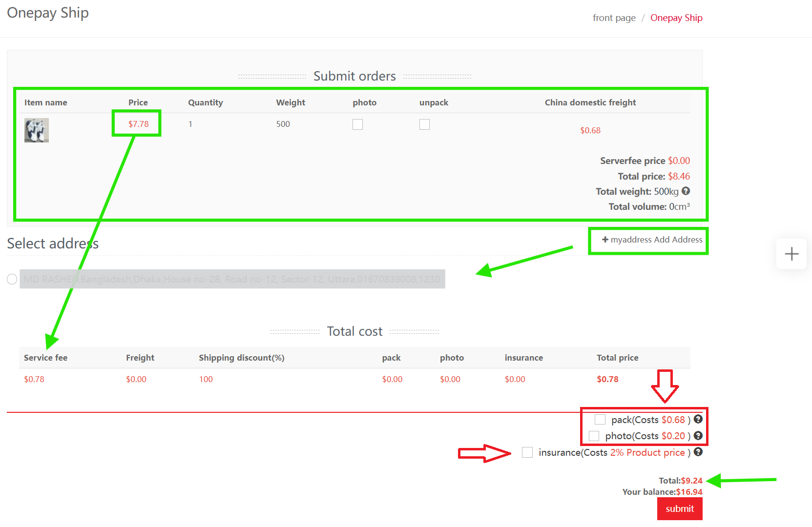This screenshot has height=527, width=812.
Task: Click the help icon next to Total weight
Action: (686, 191)
